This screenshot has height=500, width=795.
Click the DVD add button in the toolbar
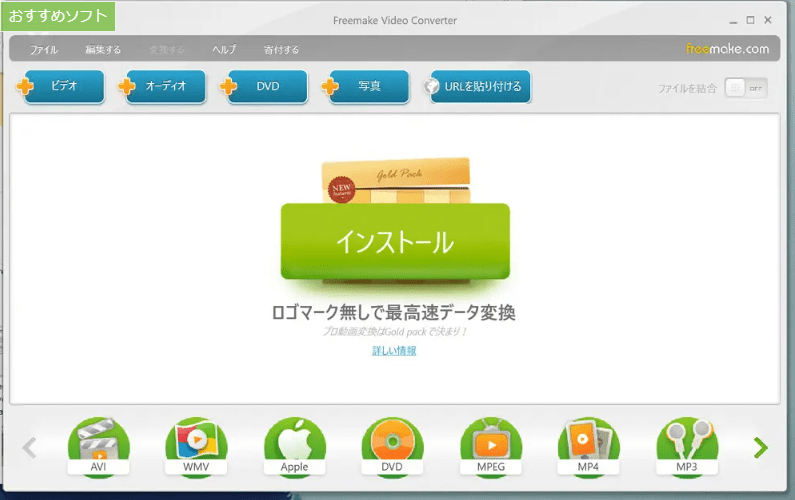click(265, 87)
